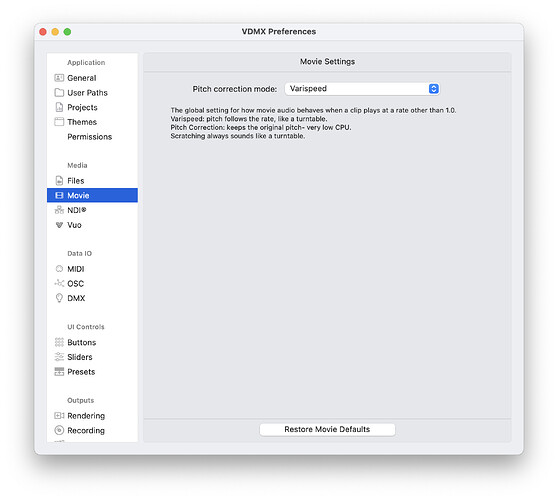Click the UI Controls section header

click(x=86, y=327)
